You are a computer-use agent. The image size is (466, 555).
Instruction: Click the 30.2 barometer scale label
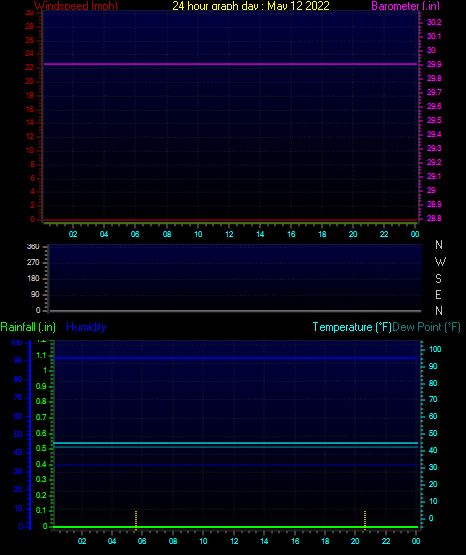(x=434, y=22)
